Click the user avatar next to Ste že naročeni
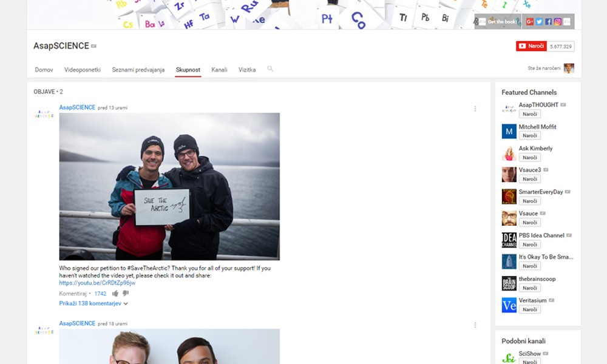Image resolution: width=607 pixels, height=364 pixels. 569,68
